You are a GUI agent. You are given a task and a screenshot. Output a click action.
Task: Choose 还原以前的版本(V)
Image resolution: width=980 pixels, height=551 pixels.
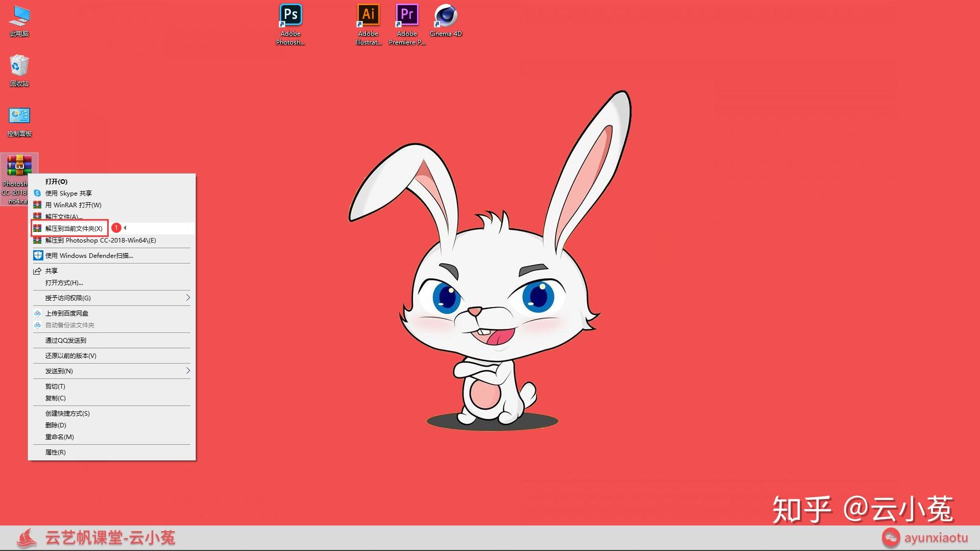click(112, 356)
